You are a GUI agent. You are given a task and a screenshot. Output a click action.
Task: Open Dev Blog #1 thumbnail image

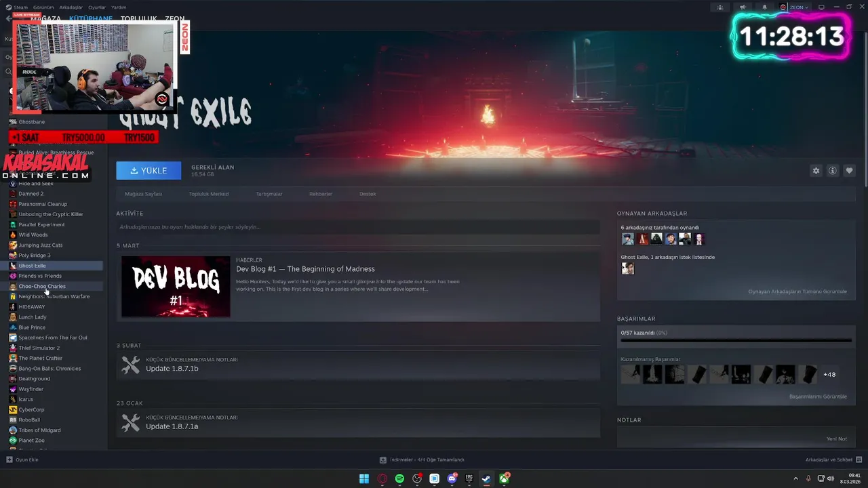click(x=176, y=287)
